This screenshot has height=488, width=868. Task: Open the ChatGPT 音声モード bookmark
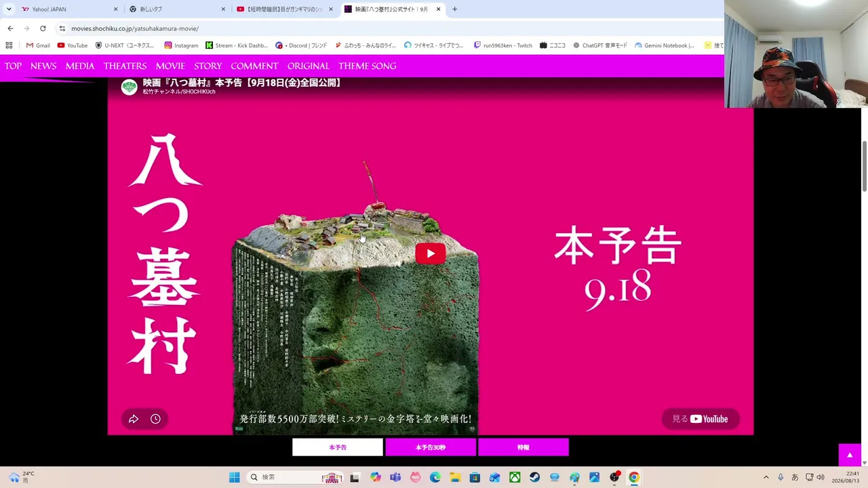pos(600,45)
